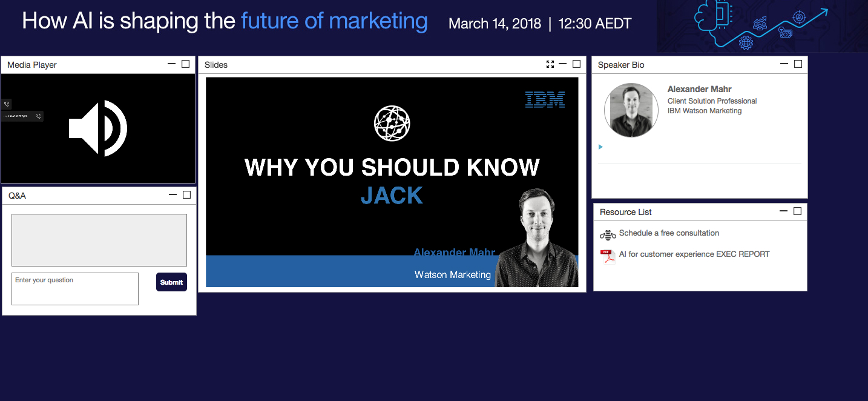Viewport: 868px width, 401px height.
Task: Click the Alexander Mahr name in Speaker Bio
Action: point(699,89)
